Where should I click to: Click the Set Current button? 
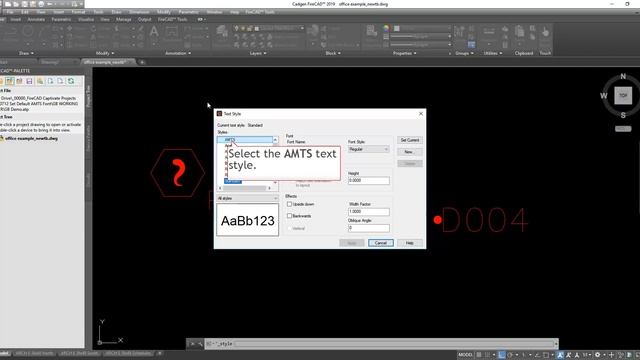410,140
